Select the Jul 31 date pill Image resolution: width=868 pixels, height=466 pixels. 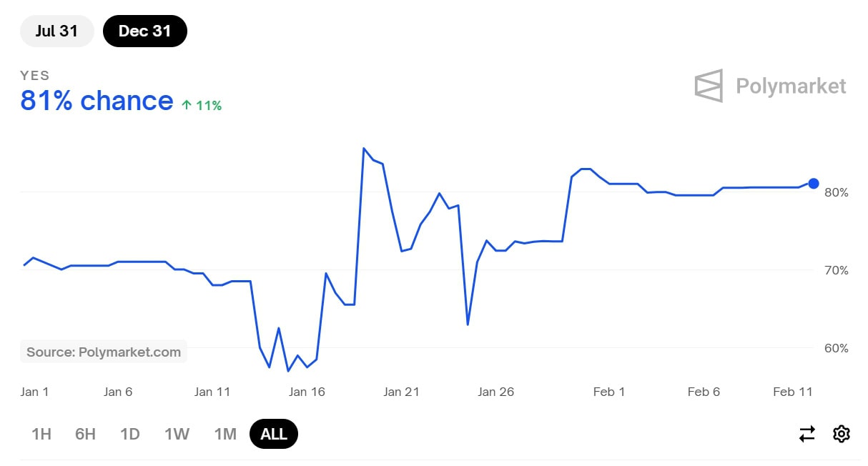click(57, 31)
